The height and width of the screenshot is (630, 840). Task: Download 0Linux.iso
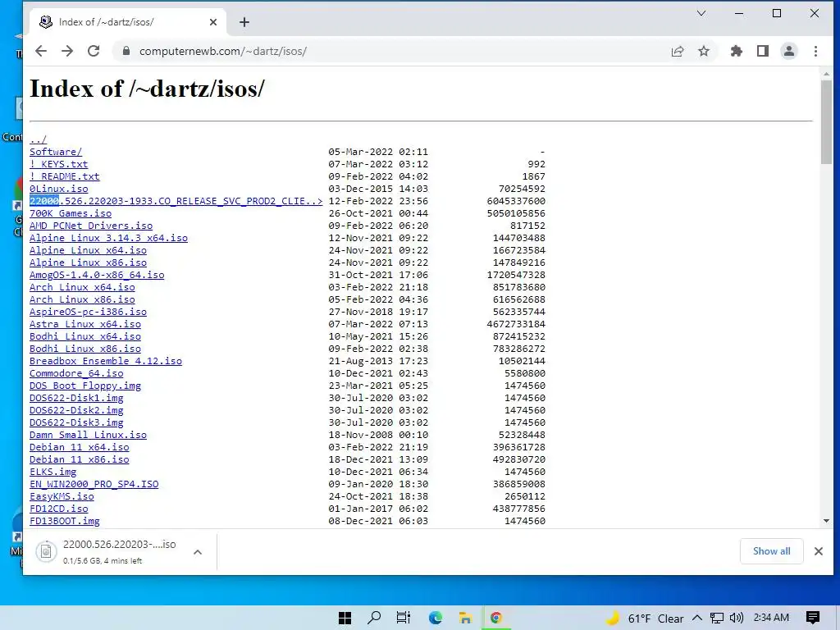59,189
